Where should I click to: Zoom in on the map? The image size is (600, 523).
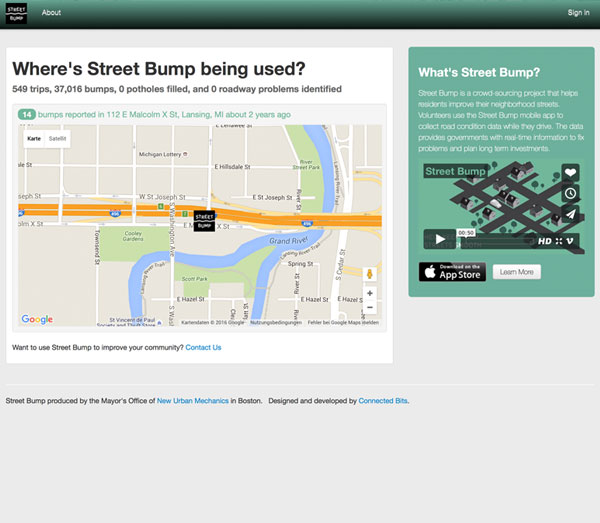(370, 293)
